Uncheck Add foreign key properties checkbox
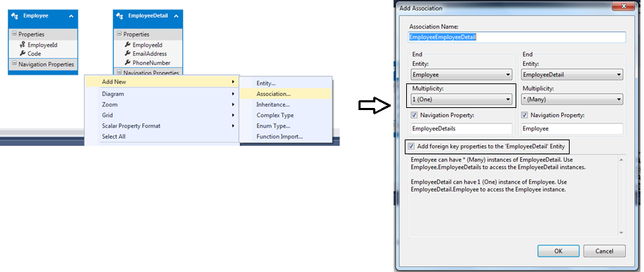Viewport: 644px width, 272px height. [411, 146]
